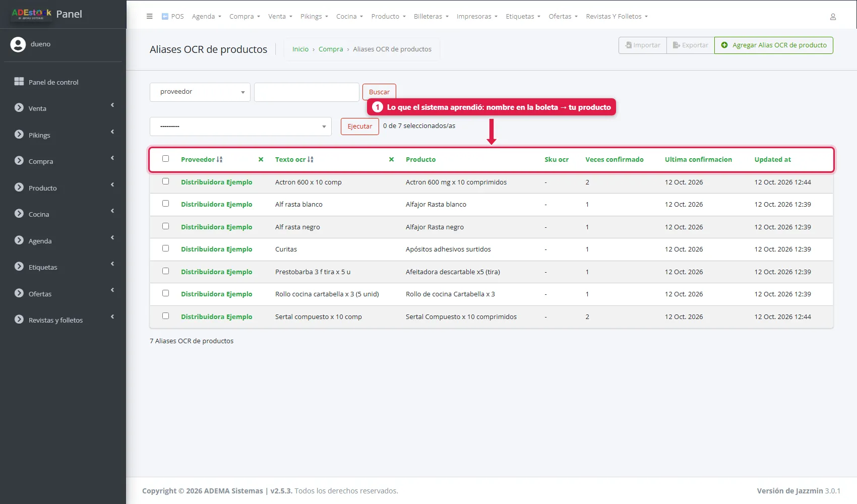
Task: Expand the Revistas Y Folletos top menu
Action: [x=617, y=17]
